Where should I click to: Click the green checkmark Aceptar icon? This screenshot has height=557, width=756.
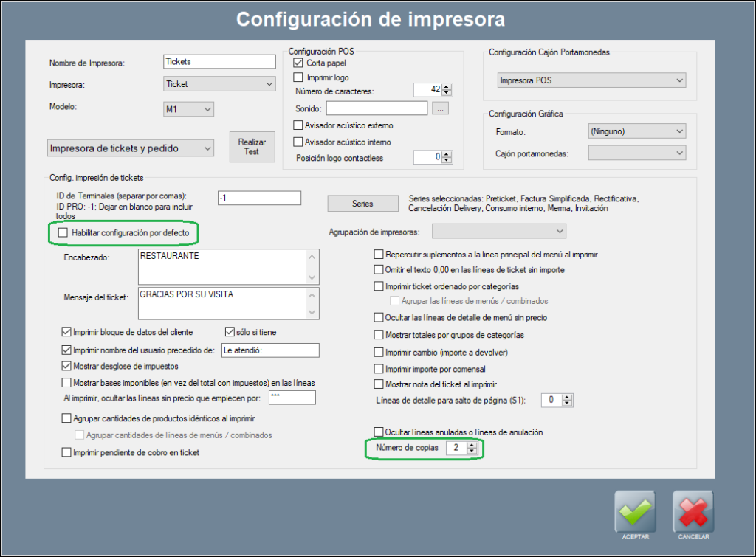coord(635,511)
